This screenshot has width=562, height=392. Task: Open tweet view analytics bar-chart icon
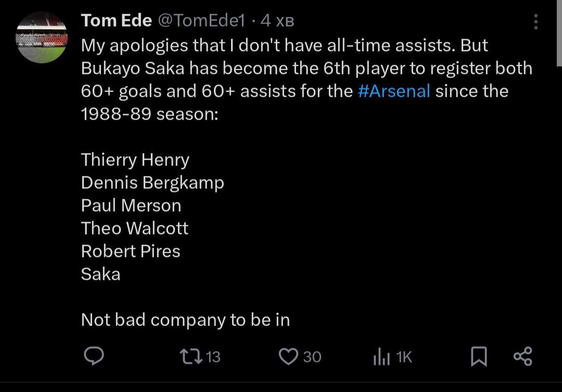381,357
